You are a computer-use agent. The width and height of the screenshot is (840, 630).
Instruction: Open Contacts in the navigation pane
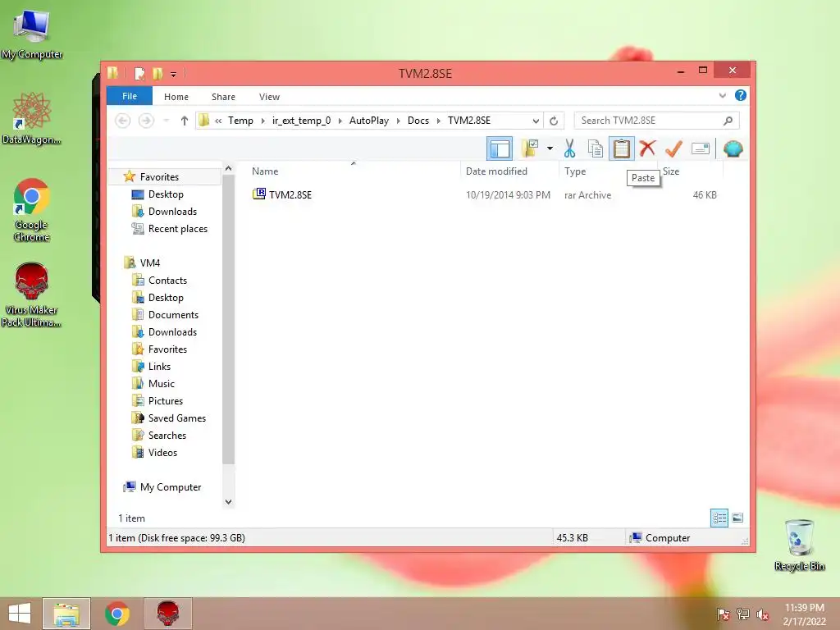(x=167, y=281)
